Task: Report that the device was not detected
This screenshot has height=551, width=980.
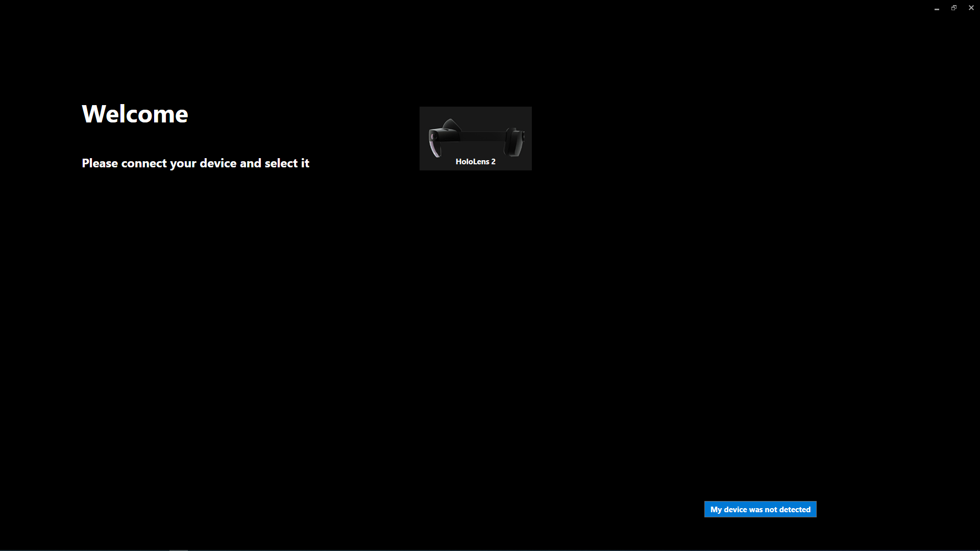Action: point(760,510)
